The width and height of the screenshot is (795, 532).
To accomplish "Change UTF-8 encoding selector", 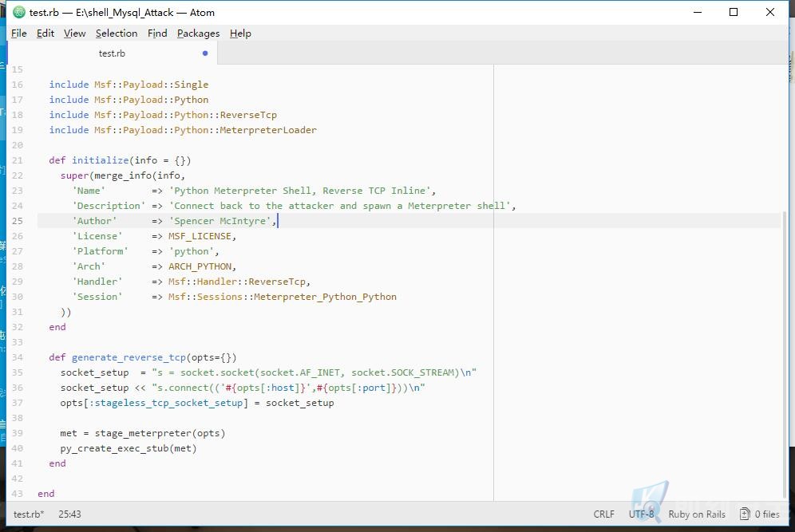I will click(x=642, y=514).
